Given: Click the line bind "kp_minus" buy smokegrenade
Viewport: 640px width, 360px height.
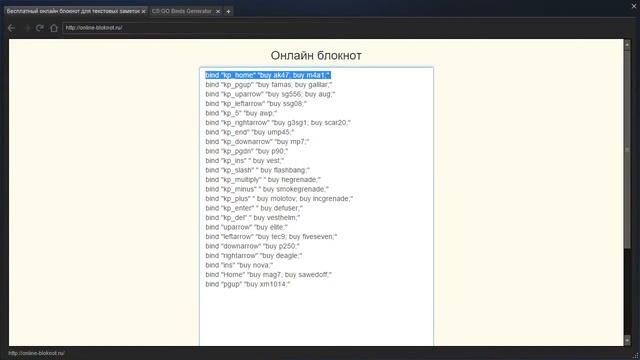Looking at the screenshot, I should click(267, 189).
